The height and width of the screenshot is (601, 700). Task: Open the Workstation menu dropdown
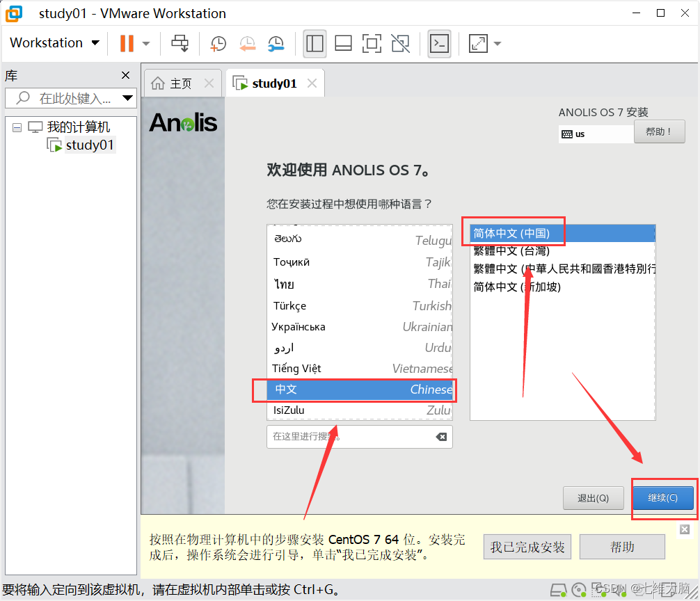click(54, 43)
